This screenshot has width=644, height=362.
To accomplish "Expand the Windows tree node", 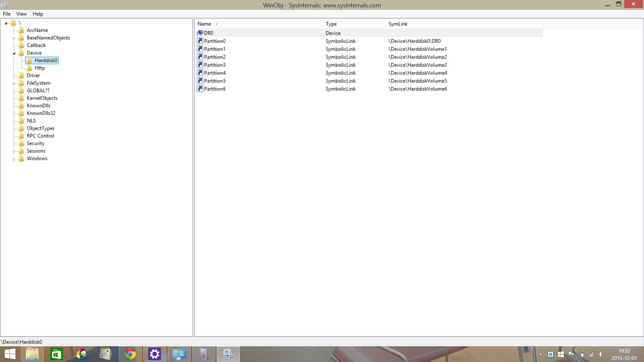I will 14,159.
